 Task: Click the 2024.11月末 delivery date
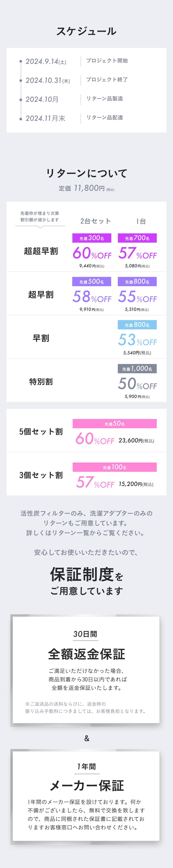pos(45,118)
